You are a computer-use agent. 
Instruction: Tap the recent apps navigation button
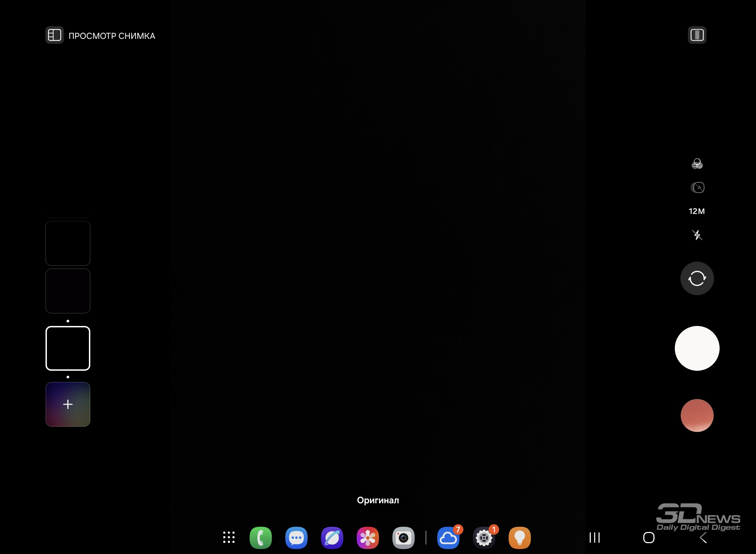[595, 538]
